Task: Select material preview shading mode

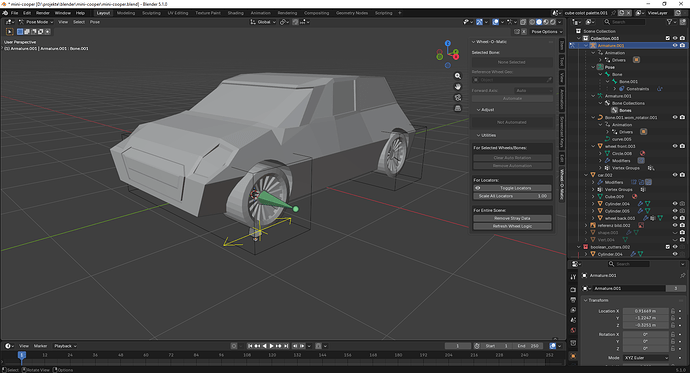Action: (546, 22)
